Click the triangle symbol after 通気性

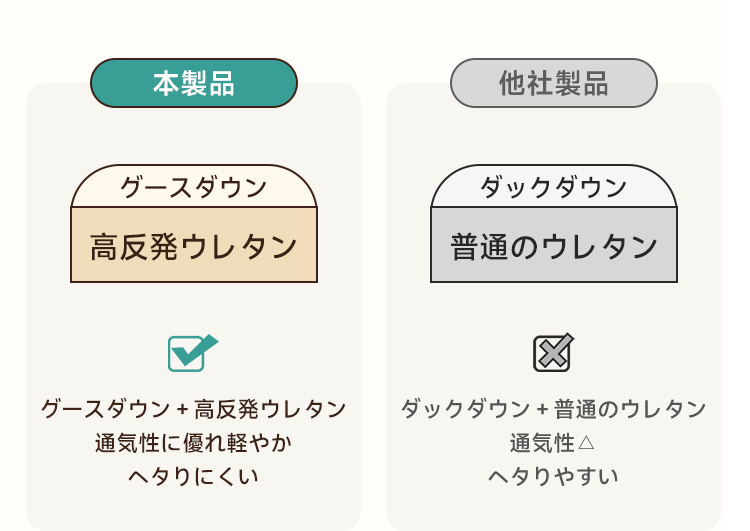click(x=586, y=443)
